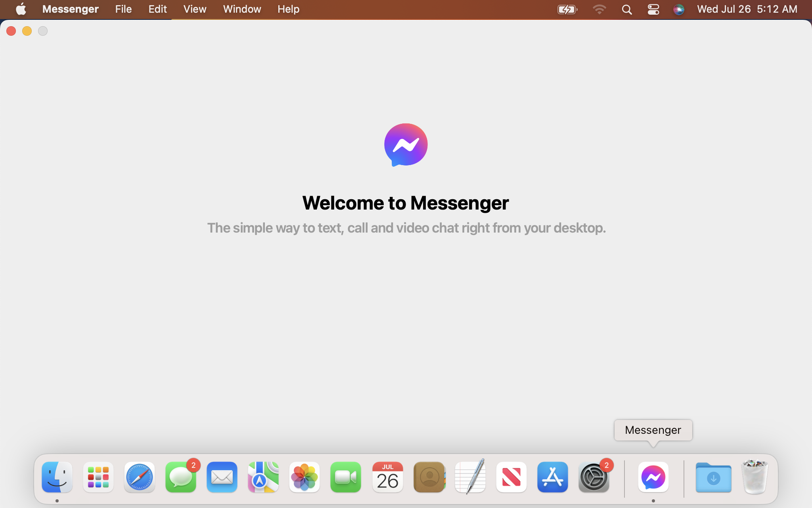Open the Help menu

point(288,9)
